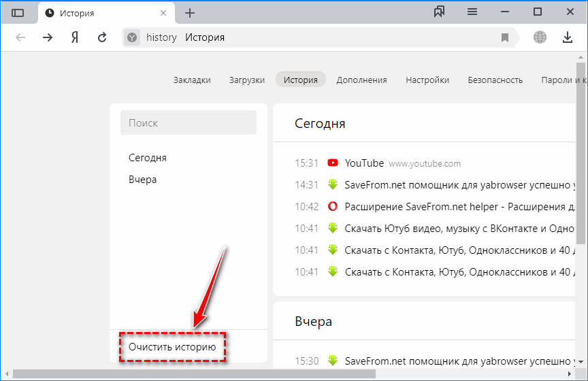Viewport: 588px width, 381px height.
Task: Click the green arrow favicon at 14:31
Action: pyautogui.click(x=333, y=184)
